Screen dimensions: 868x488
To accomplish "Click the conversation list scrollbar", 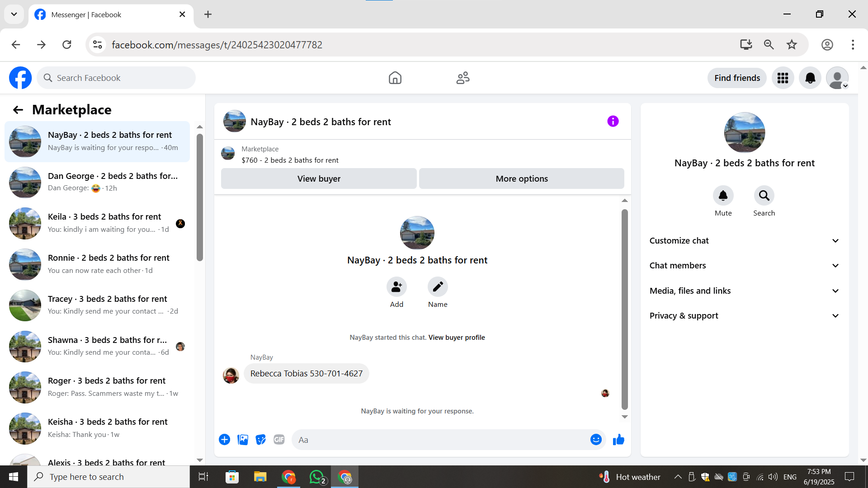I will (x=200, y=197).
